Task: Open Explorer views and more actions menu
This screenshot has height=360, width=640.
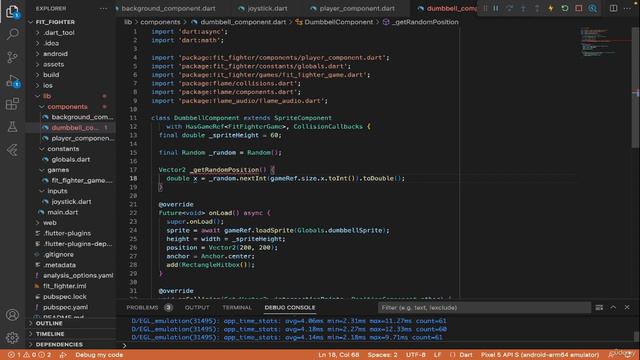Action: 103,8
